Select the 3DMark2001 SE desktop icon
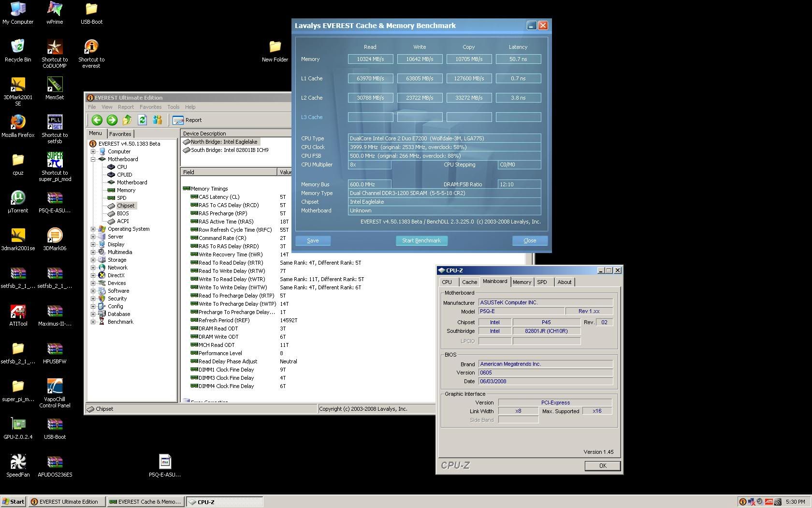This screenshot has width=812, height=508. coord(18,91)
